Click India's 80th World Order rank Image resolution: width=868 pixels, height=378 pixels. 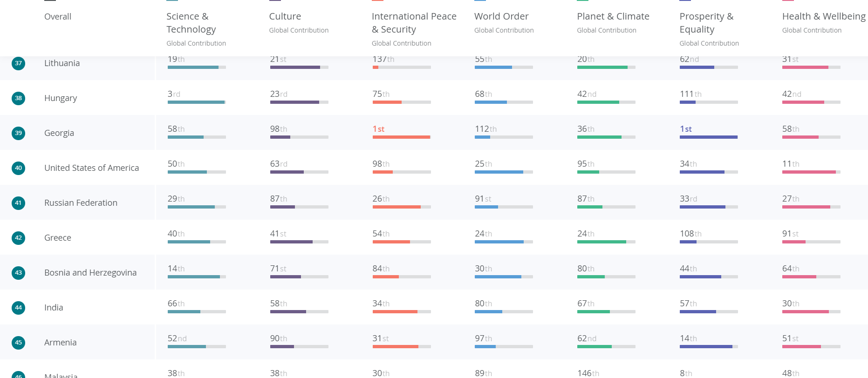483,304
